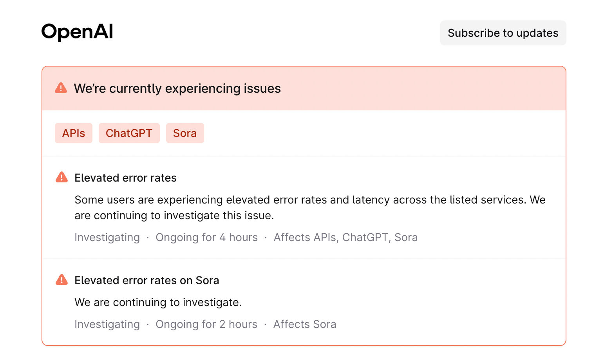Click the Subscribe to updates button

[503, 33]
